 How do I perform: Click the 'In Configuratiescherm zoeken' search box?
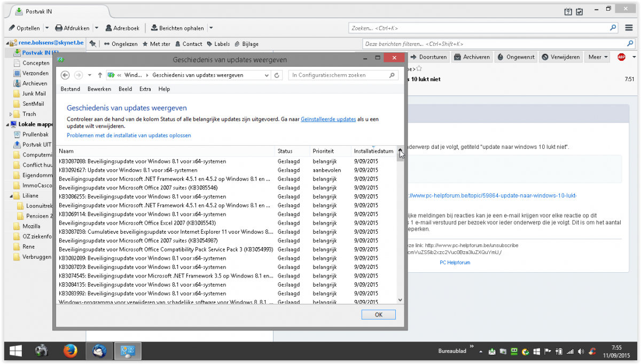pos(343,75)
